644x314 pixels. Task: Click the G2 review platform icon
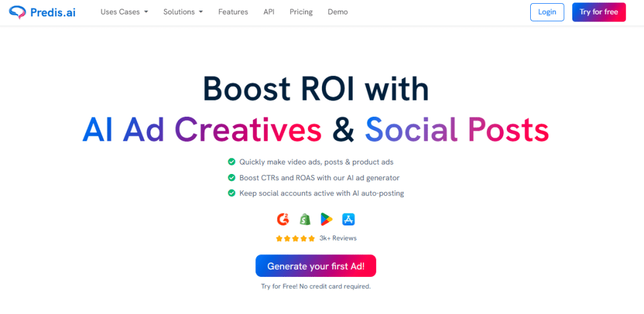tap(283, 219)
